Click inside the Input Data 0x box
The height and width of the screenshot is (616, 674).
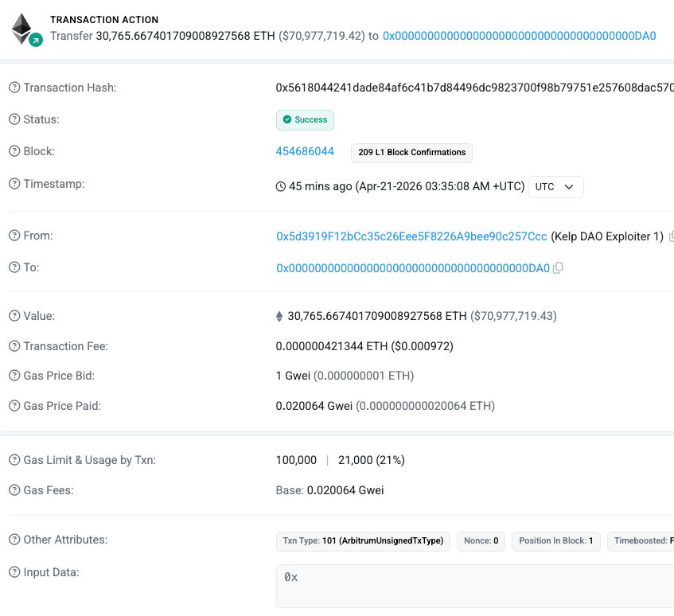(475, 586)
